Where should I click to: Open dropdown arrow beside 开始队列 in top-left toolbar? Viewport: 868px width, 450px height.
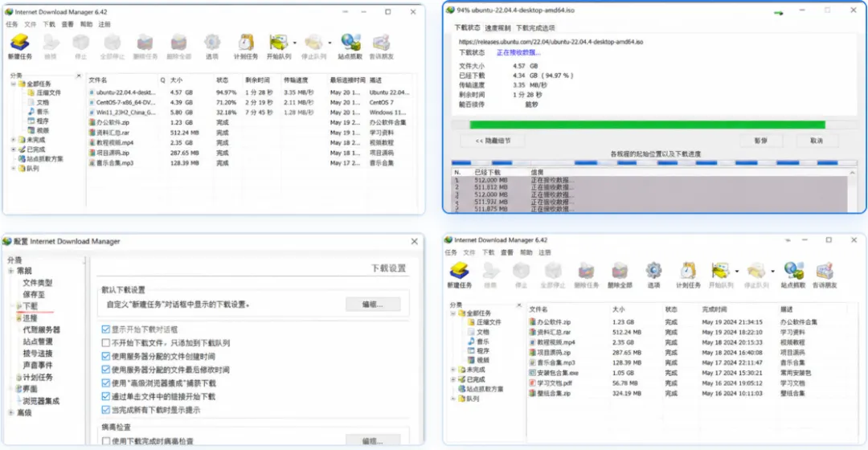click(294, 43)
